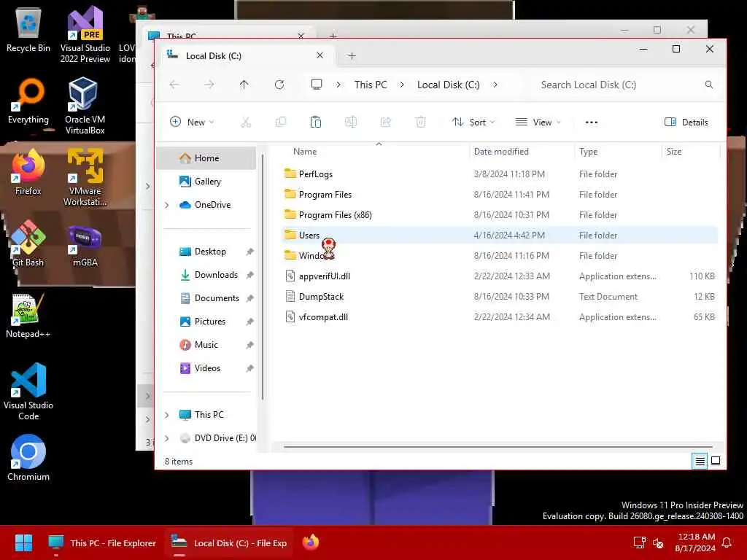Click the Cut scissors icon in toolbar
The width and height of the screenshot is (747, 560).
[x=246, y=122]
